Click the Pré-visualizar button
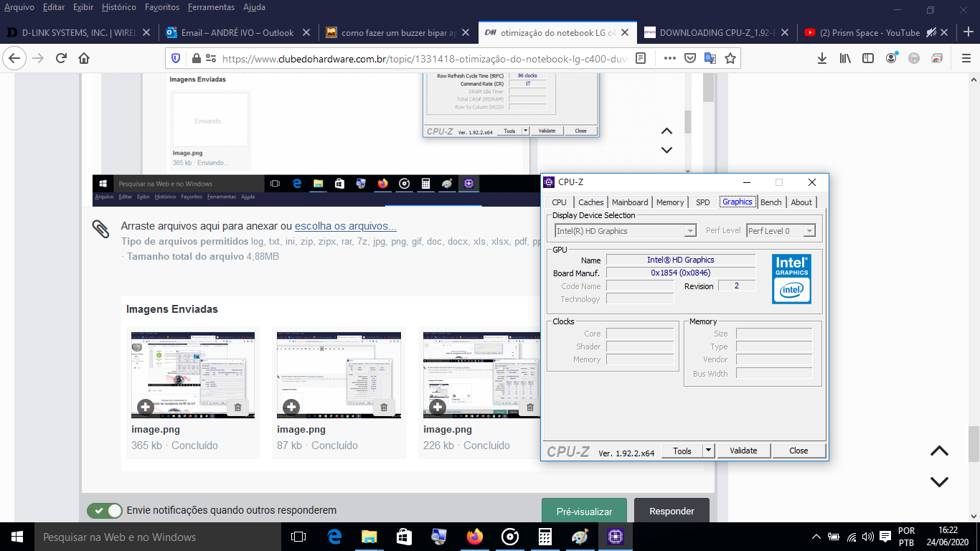This screenshot has height=551, width=980. tap(584, 512)
